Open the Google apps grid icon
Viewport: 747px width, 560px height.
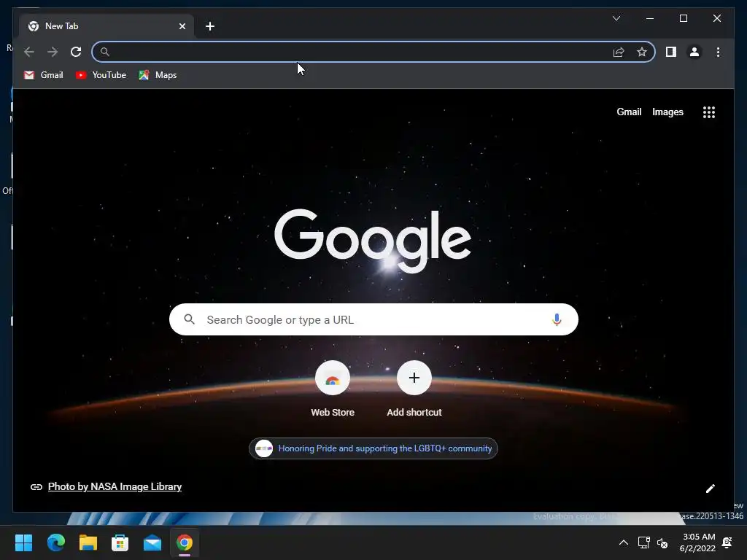pos(708,112)
